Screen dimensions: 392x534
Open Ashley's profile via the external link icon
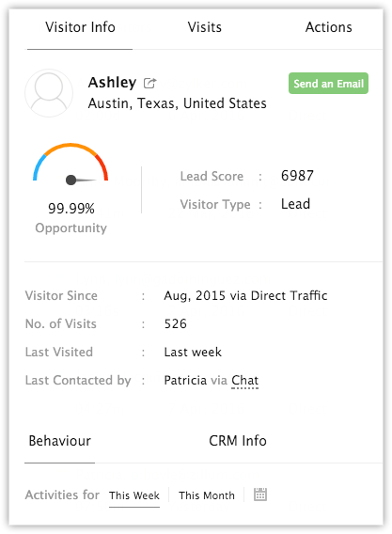point(149,83)
